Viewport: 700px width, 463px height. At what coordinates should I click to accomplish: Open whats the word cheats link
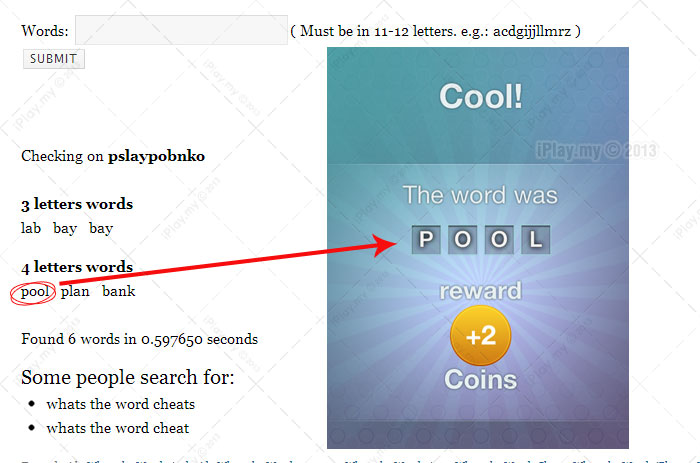click(121, 404)
